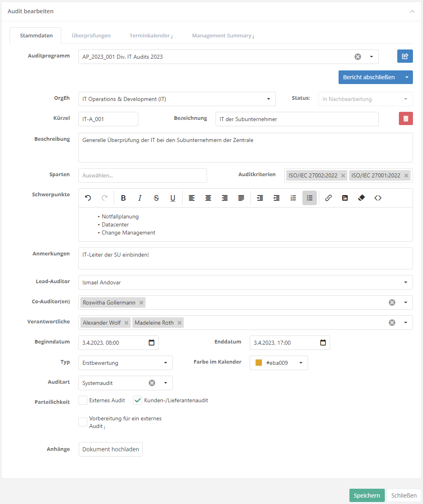Open source code view in editor toolbar
This screenshot has height=504, width=423.
click(x=378, y=198)
